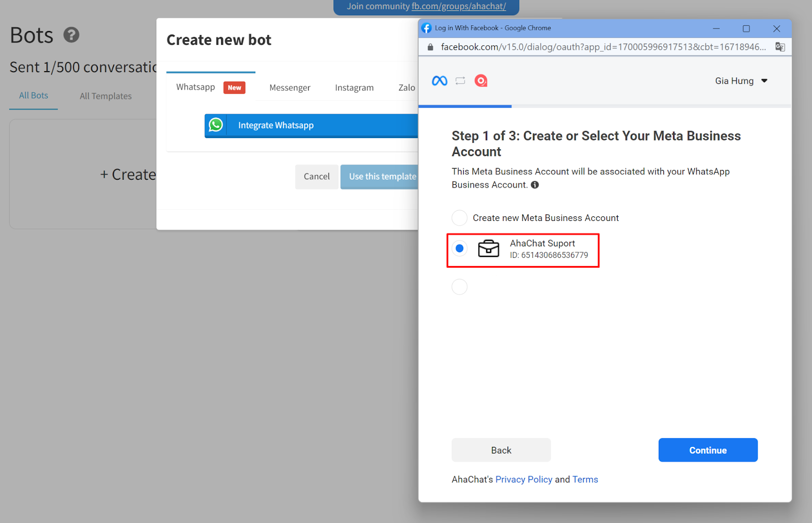The height and width of the screenshot is (523, 812).
Task: Click the Meta logo icon in Facebook dialog
Action: pyautogui.click(x=439, y=81)
